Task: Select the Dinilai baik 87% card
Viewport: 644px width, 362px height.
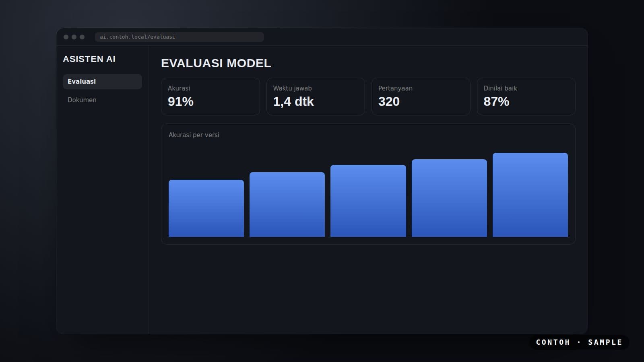Action: tap(526, 97)
